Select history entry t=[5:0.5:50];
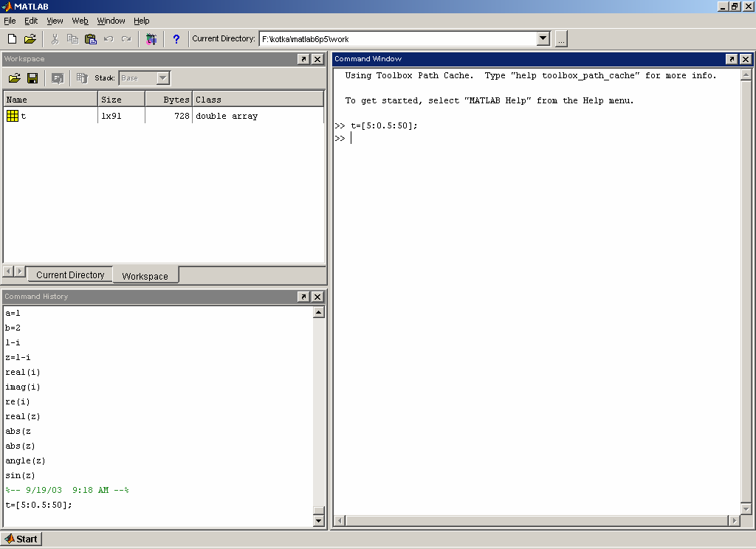 pyautogui.click(x=38, y=505)
